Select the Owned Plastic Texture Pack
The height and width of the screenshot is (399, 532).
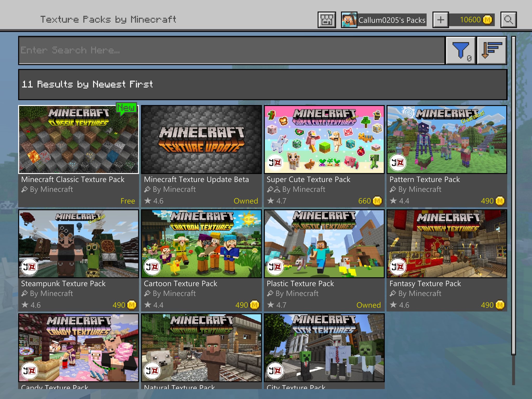[324, 244]
